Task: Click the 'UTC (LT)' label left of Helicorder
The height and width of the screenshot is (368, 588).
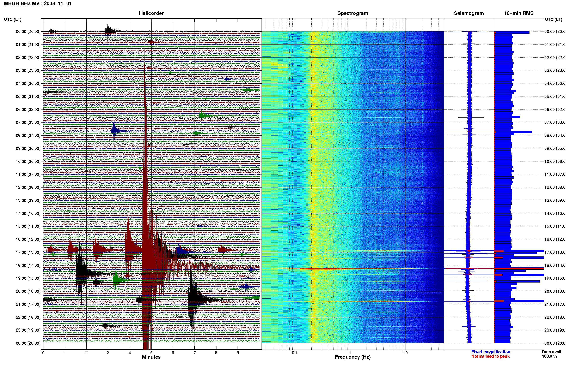Action: 13,19
